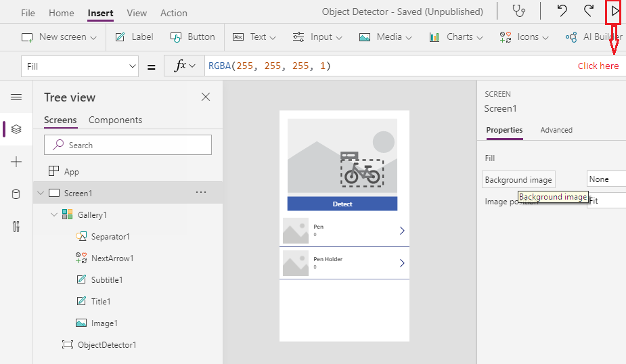The image size is (626, 364).
Task: Select Title1 in the tree
Action: pos(101,301)
